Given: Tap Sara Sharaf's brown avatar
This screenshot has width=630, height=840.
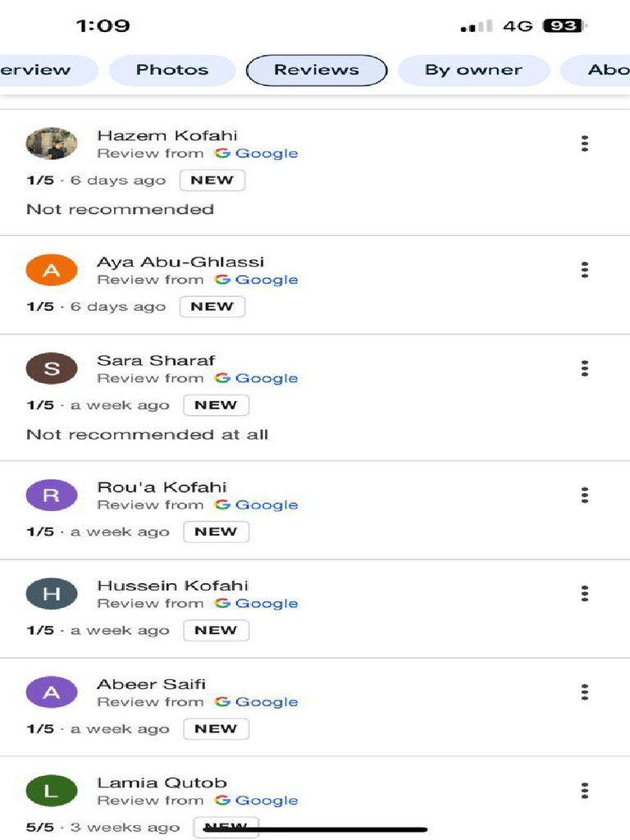Looking at the screenshot, I should click(x=52, y=368).
